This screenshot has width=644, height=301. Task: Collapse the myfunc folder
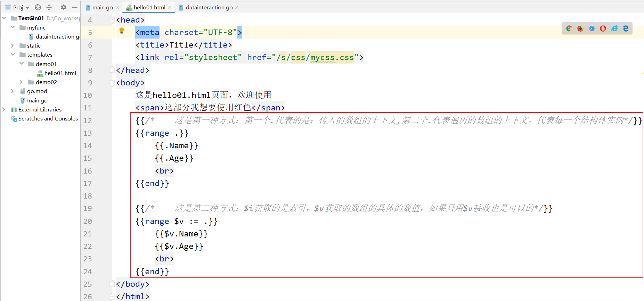[13, 27]
